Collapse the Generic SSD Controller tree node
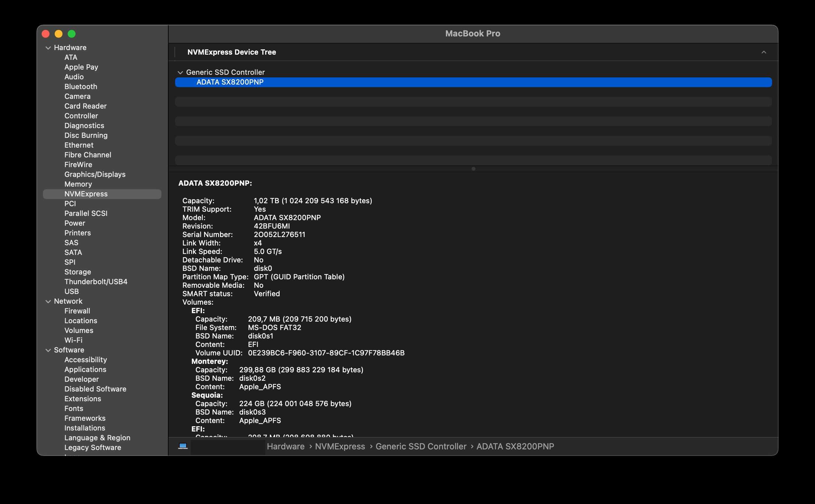 180,72
